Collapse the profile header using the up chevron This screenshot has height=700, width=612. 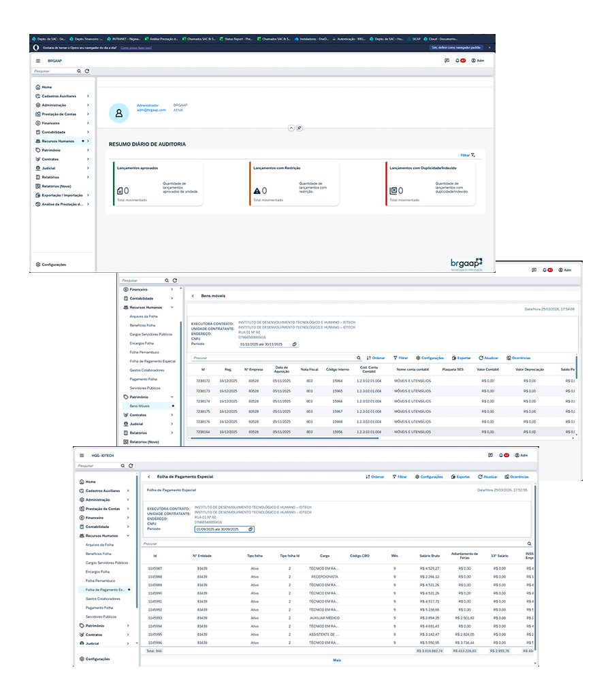pos(291,128)
